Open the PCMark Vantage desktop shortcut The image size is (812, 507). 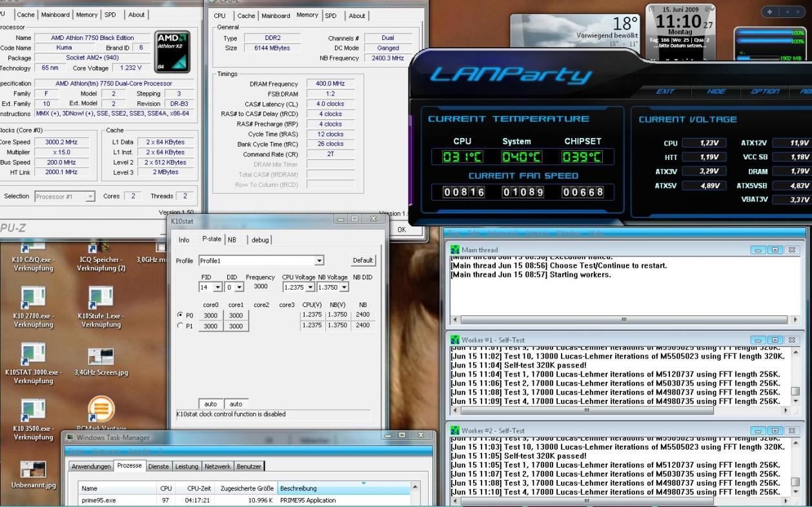click(x=101, y=413)
